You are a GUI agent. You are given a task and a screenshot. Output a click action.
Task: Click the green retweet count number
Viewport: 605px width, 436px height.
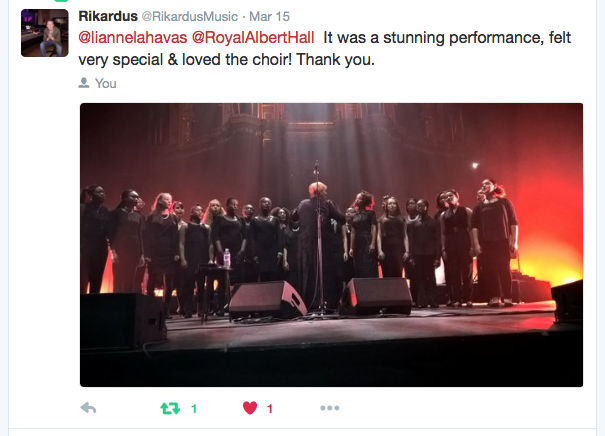click(x=194, y=409)
